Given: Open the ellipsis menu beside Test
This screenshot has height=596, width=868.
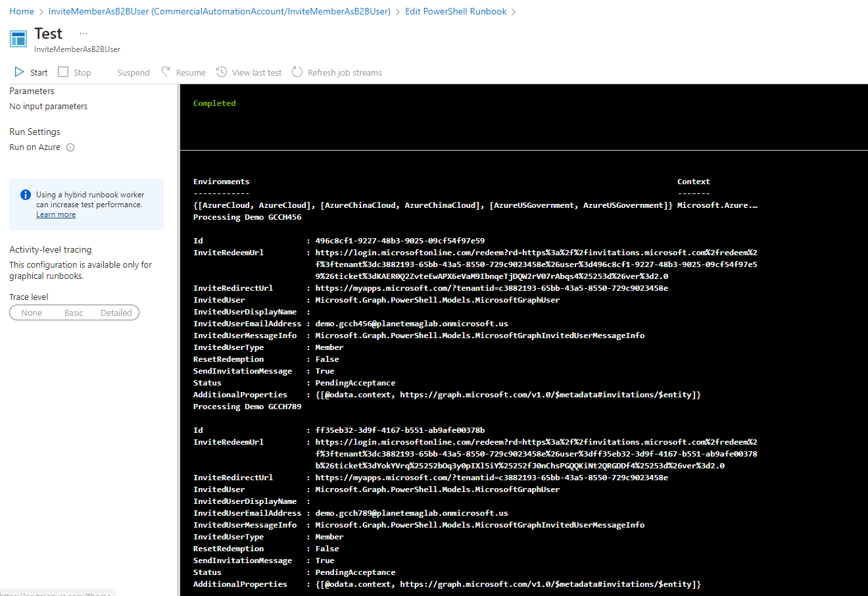Looking at the screenshot, I should (83, 32).
